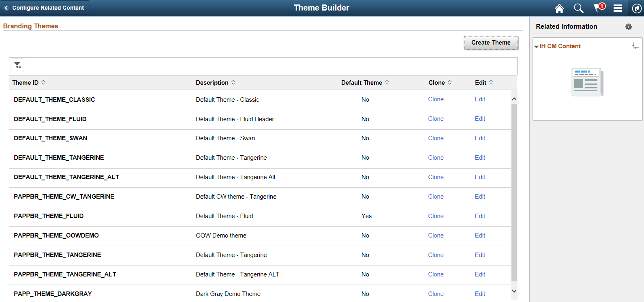Click the Related Information panel title

[x=566, y=26]
